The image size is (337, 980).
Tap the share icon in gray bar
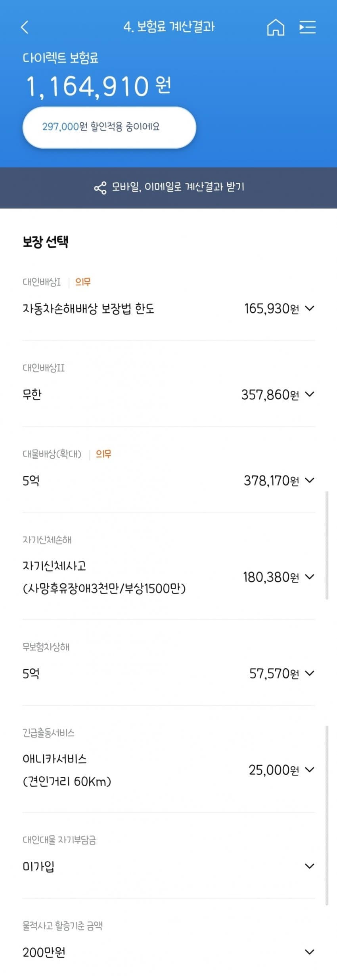pyautogui.click(x=100, y=187)
